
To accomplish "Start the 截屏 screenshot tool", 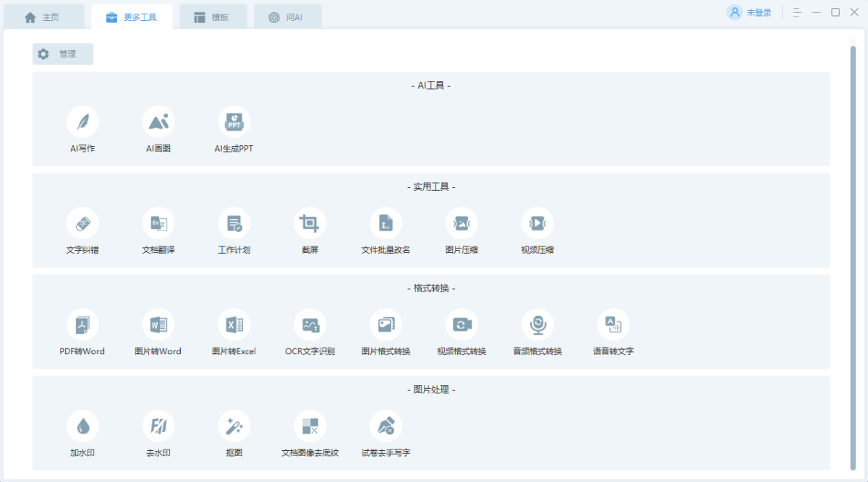I will (310, 223).
